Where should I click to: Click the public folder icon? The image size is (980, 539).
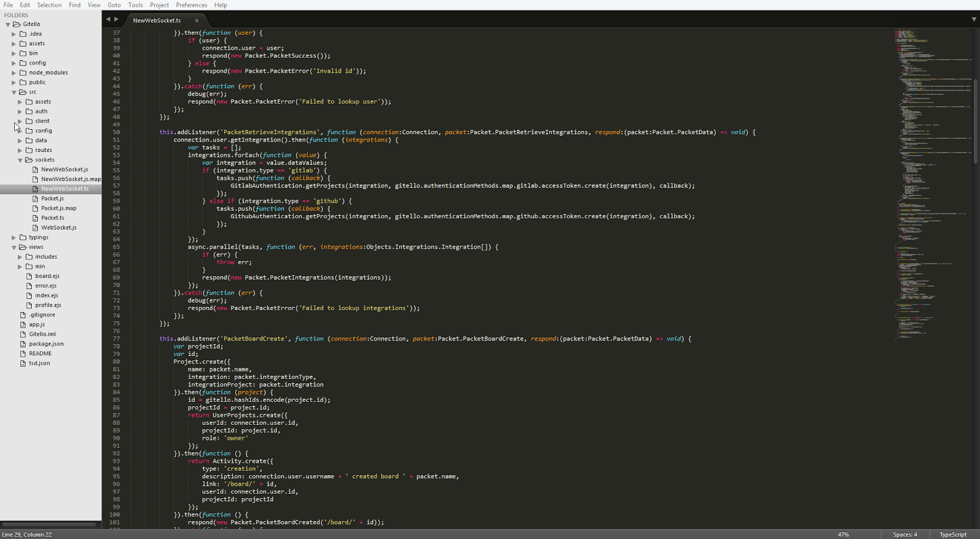coord(23,82)
